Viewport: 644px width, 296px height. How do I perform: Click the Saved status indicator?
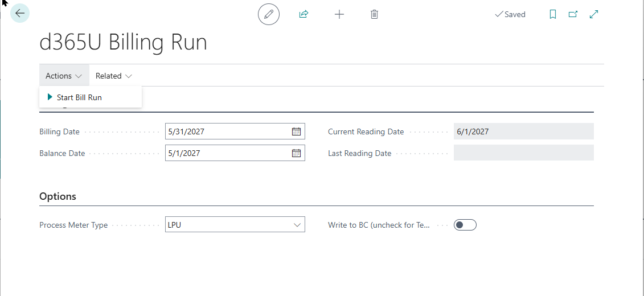click(510, 14)
